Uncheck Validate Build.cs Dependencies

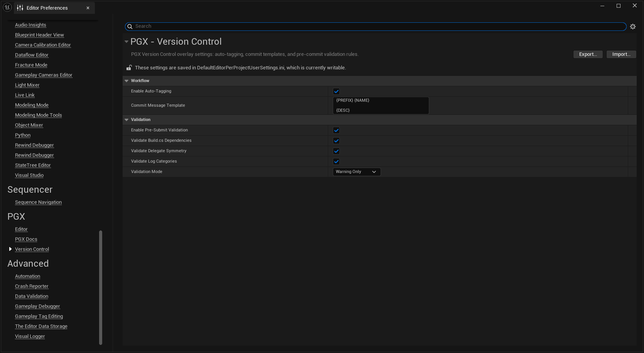pos(336,141)
